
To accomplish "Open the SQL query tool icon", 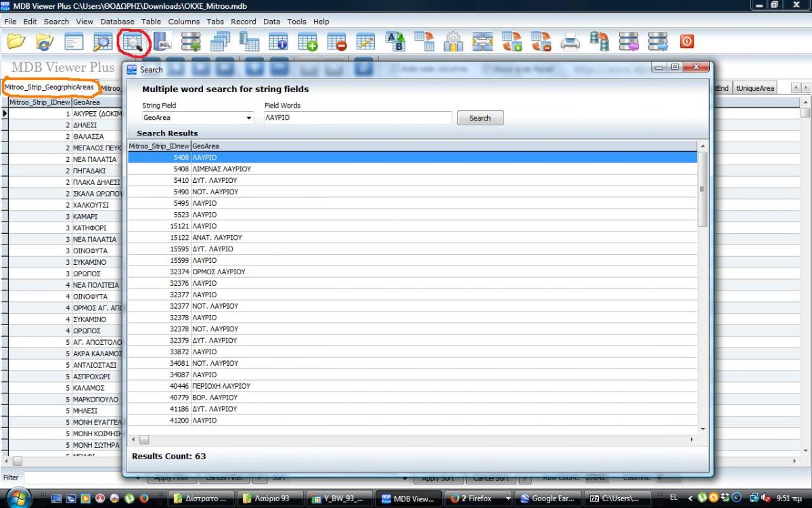I will click(x=162, y=42).
